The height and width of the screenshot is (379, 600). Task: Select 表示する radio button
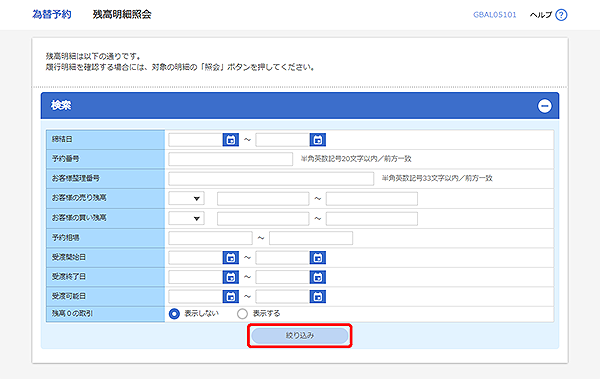242,314
